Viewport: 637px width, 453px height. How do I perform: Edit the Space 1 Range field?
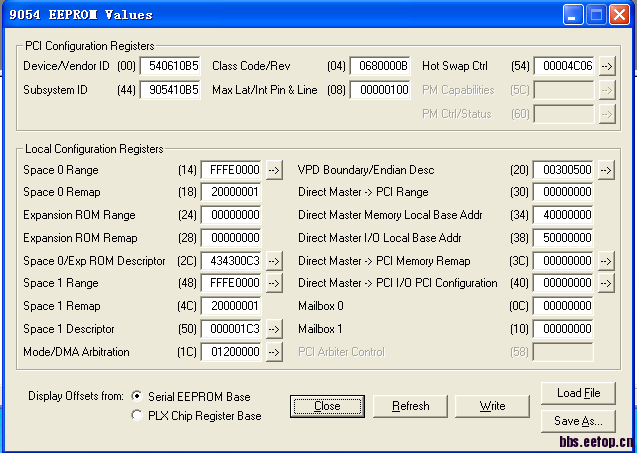(231, 283)
